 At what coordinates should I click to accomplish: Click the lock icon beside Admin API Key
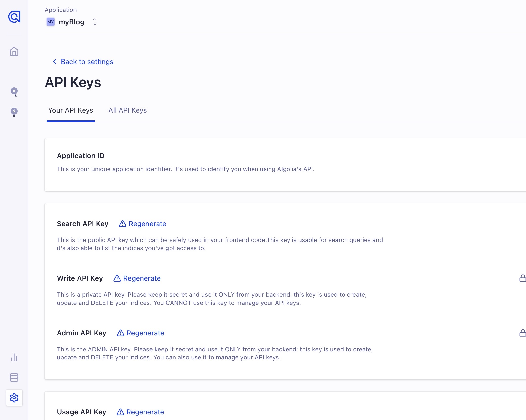pyautogui.click(x=522, y=333)
